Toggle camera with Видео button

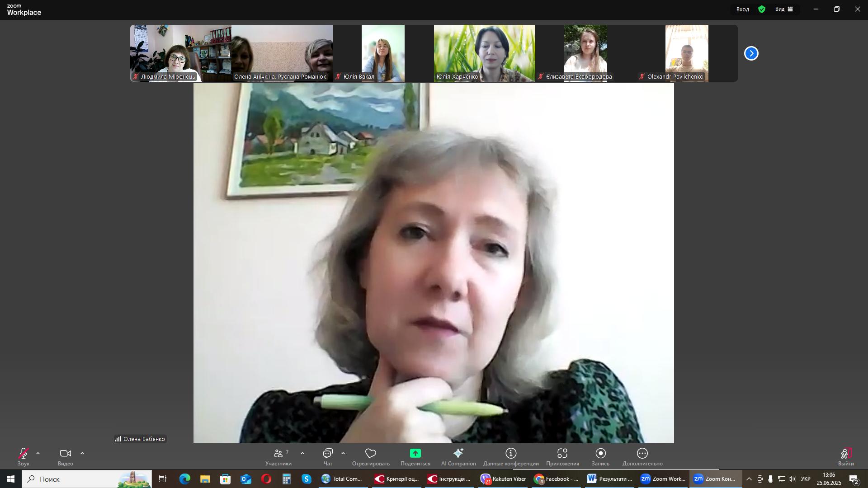coord(66,457)
